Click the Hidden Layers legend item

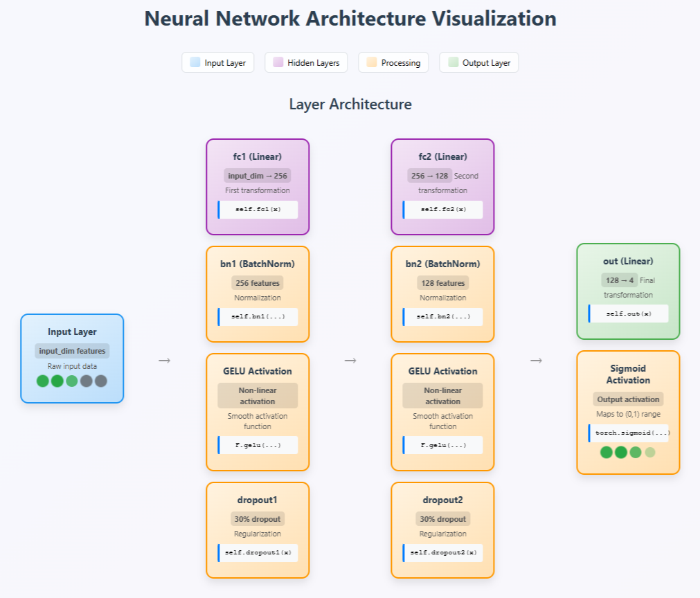(306, 62)
